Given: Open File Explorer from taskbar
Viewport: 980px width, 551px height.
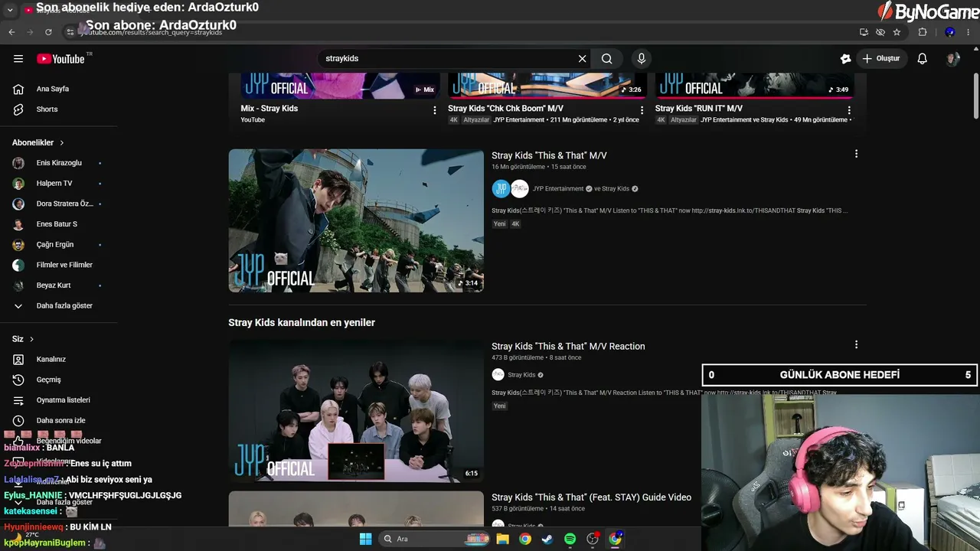Looking at the screenshot, I should 502,539.
